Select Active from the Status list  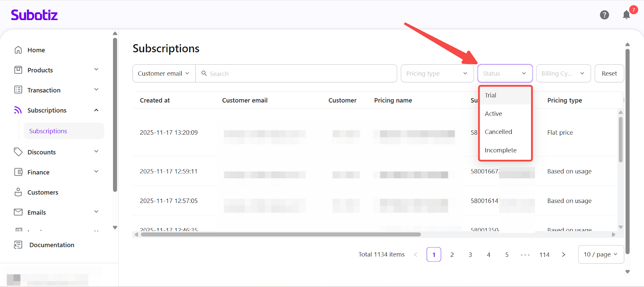tap(493, 114)
